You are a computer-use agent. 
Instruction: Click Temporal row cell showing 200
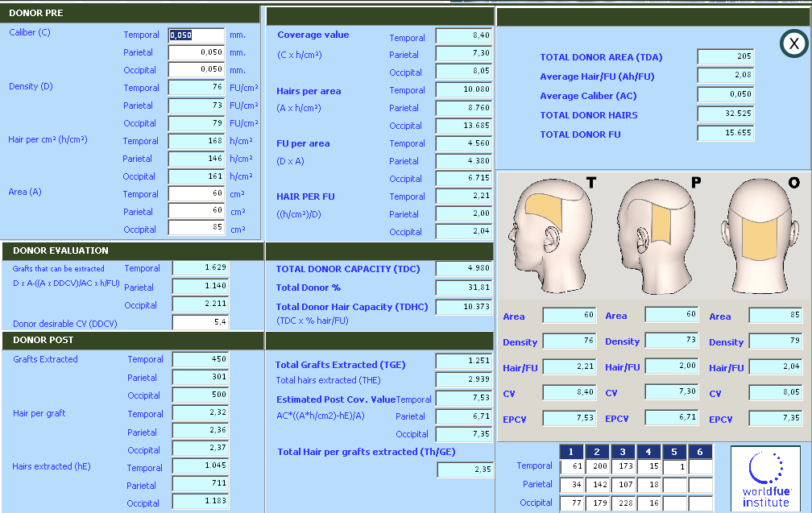tap(597, 466)
